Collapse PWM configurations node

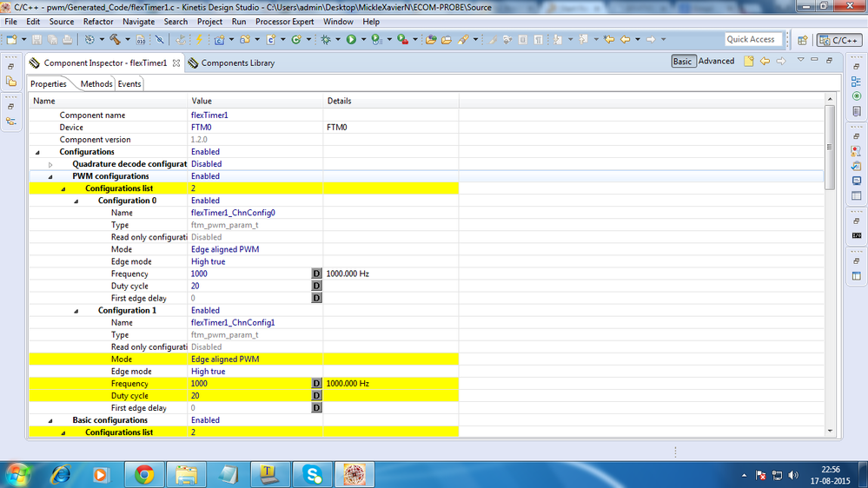[x=50, y=177]
